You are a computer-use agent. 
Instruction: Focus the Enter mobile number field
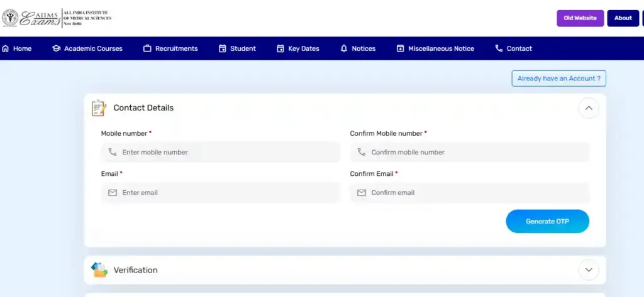click(220, 152)
